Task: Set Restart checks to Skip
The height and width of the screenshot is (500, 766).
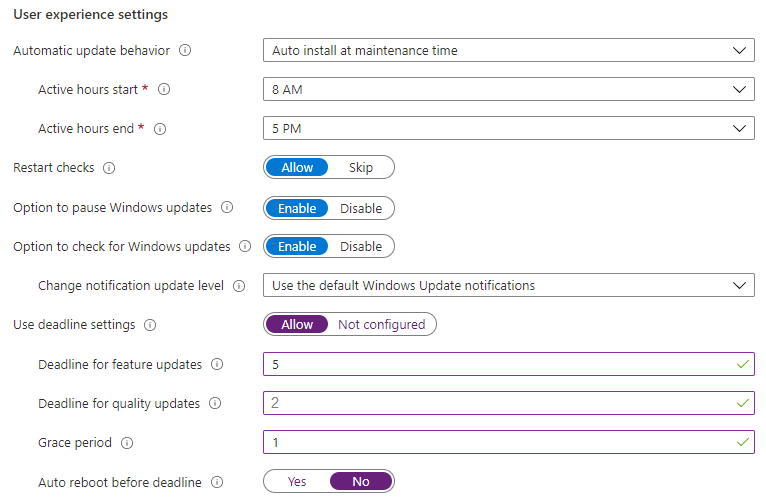Action: coord(361,168)
